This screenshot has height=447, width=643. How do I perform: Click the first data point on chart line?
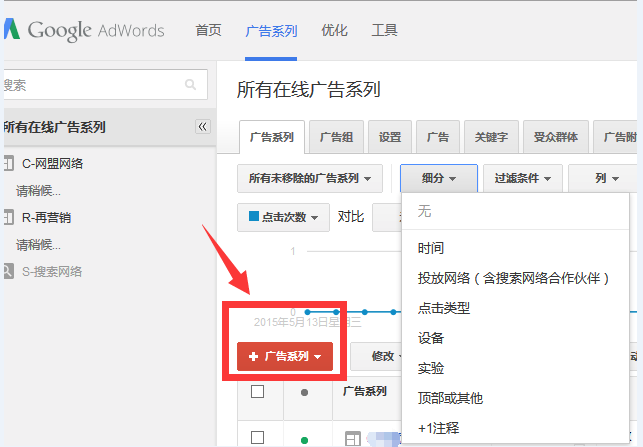[x=308, y=312]
